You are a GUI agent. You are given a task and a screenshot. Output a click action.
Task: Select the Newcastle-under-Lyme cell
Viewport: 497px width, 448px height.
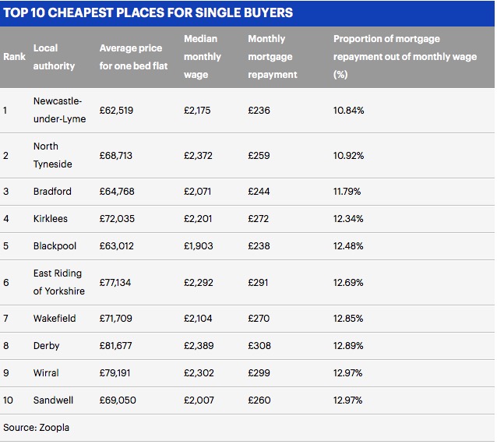59,110
